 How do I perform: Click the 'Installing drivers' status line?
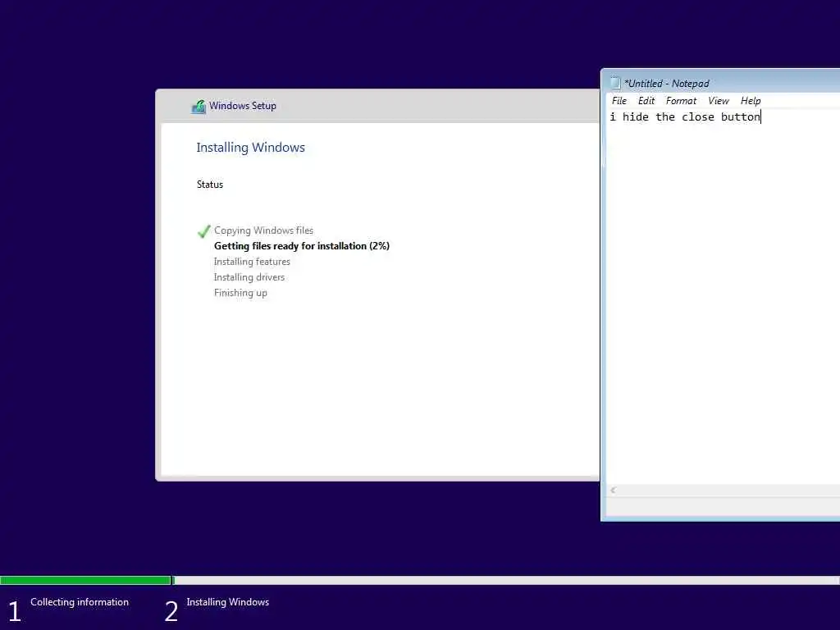coord(249,277)
